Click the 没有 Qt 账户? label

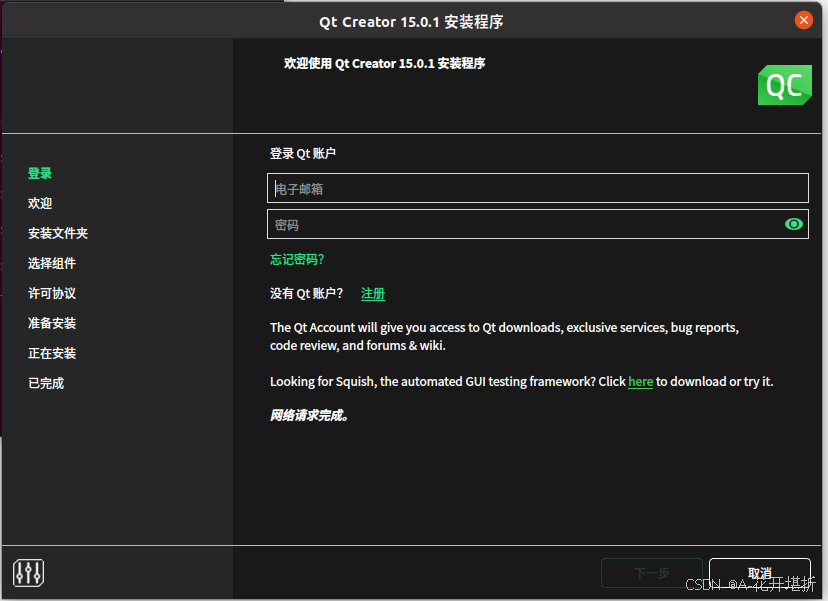pos(306,294)
